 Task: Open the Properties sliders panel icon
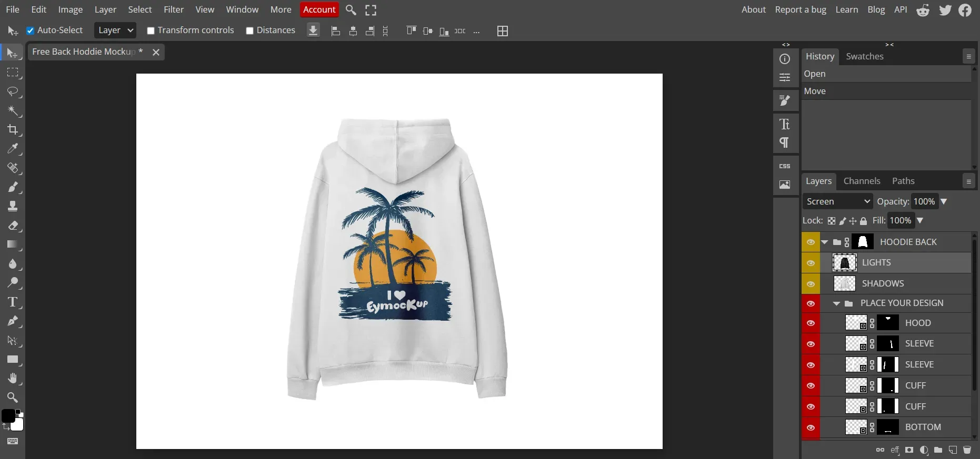pyautogui.click(x=785, y=77)
